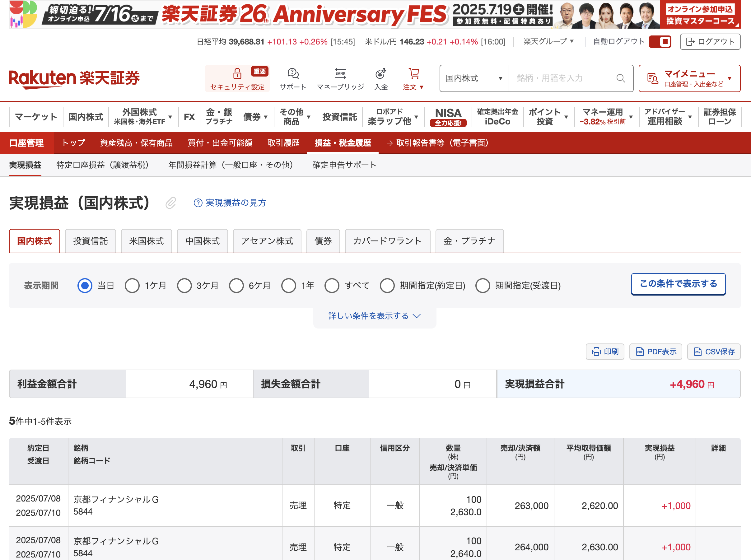Click the CSV保存 button
The height and width of the screenshot is (560, 751).
(x=714, y=352)
